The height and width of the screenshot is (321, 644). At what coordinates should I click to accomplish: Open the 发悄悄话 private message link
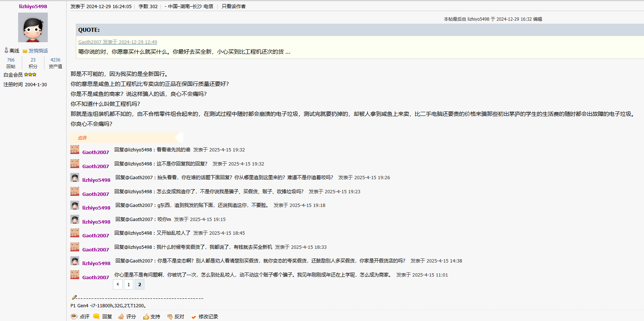coord(38,51)
